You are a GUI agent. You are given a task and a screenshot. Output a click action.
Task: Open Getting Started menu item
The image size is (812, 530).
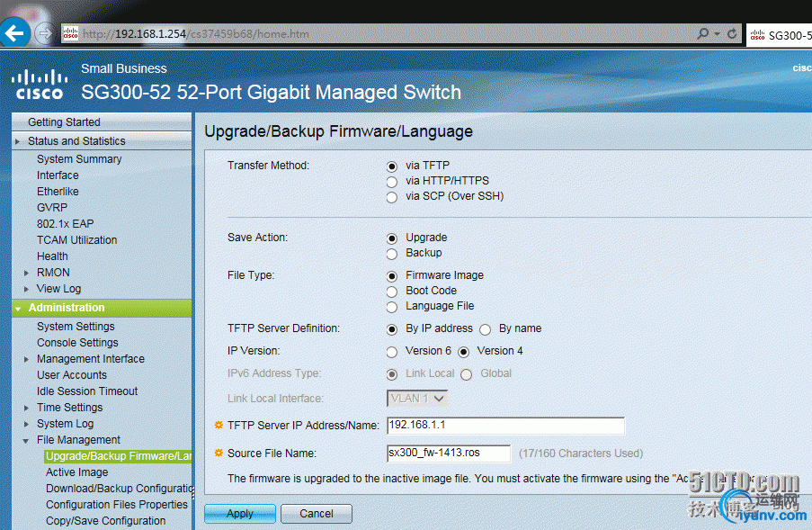64,121
